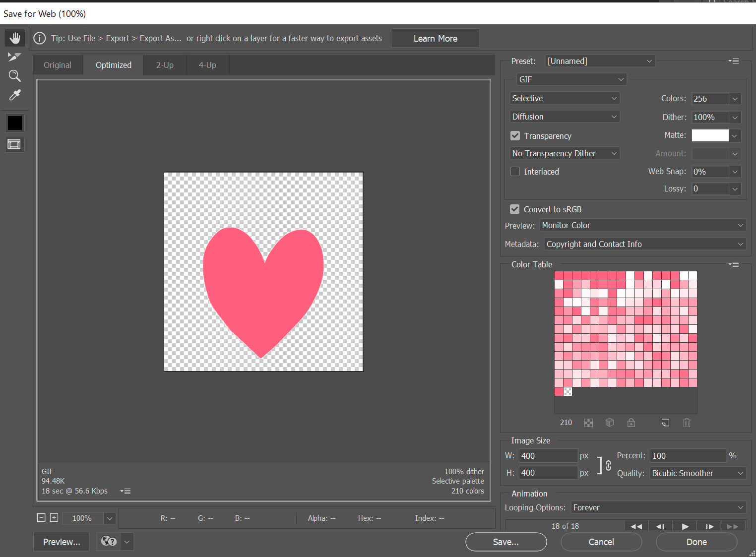Disable the Transparency checkbox

coord(515,135)
